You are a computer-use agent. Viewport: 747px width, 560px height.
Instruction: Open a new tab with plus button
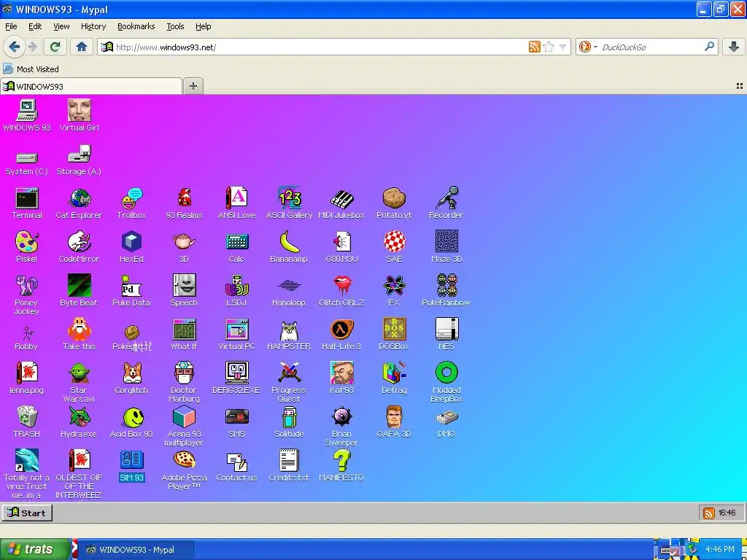(193, 86)
